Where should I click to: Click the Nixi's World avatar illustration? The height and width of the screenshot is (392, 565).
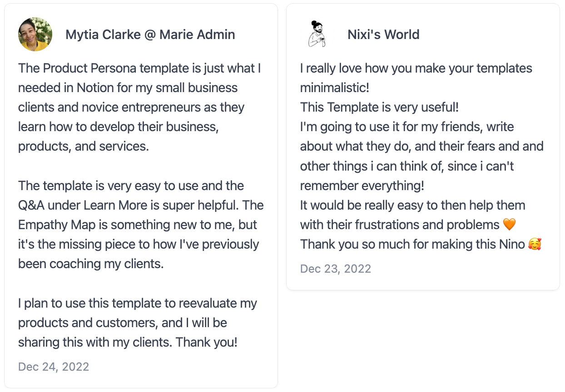point(317,34)
